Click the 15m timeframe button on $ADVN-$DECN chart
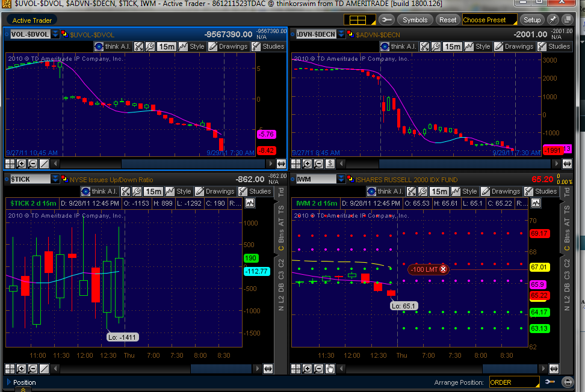 (x=452, y=46)
